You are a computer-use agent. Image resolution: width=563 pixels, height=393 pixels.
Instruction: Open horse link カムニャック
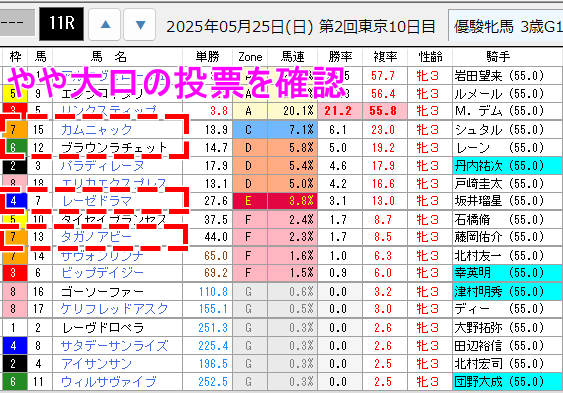(x=96, y=129)
